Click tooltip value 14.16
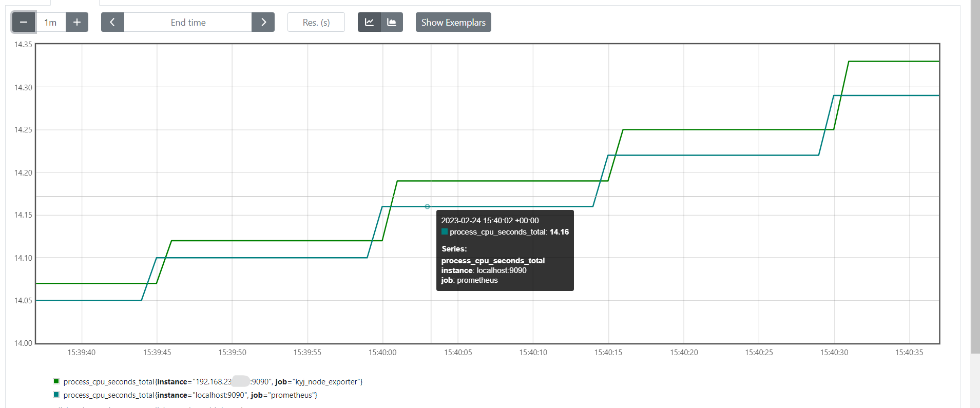Image resolution: width=980 pixels, height=408 pixels. pyautogui.click(x=559, y=232)
